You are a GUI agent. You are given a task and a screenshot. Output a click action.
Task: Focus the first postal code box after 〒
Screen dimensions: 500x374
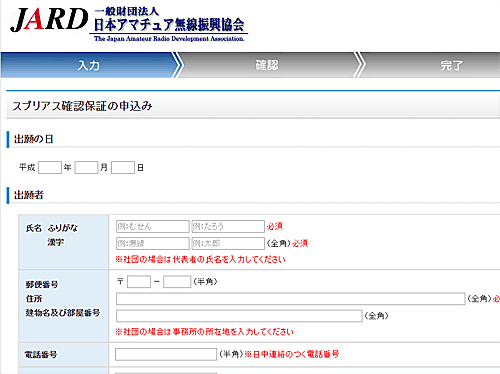point(139,282)
